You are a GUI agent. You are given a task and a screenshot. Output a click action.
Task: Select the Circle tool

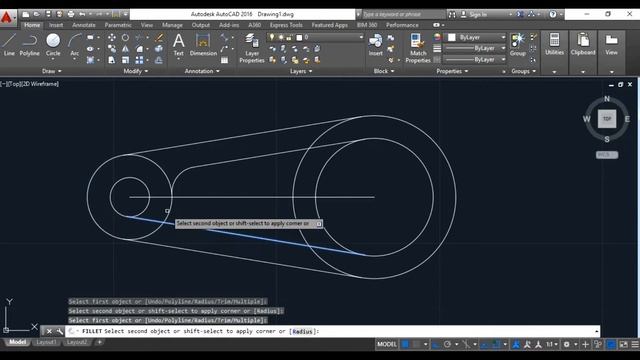coord(53,45)
